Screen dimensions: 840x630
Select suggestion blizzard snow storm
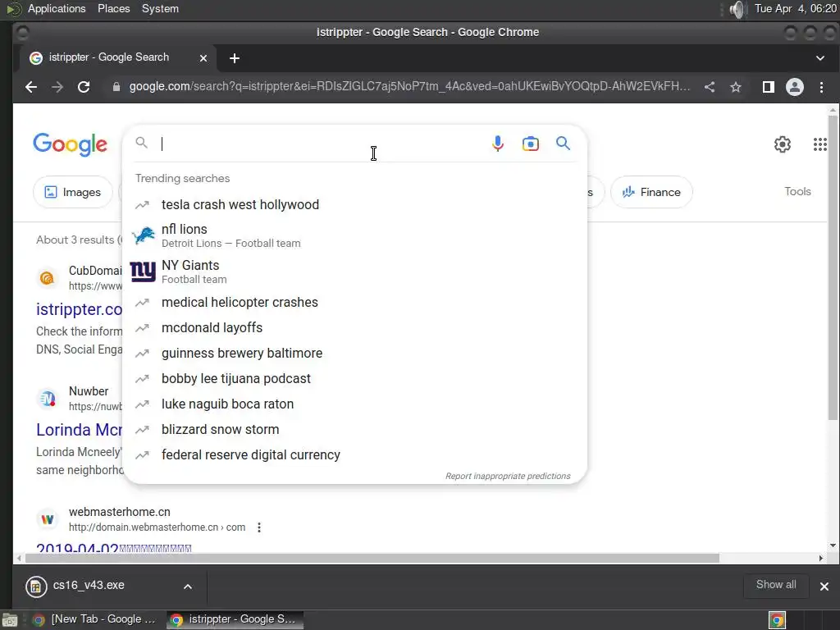point(354,430)
